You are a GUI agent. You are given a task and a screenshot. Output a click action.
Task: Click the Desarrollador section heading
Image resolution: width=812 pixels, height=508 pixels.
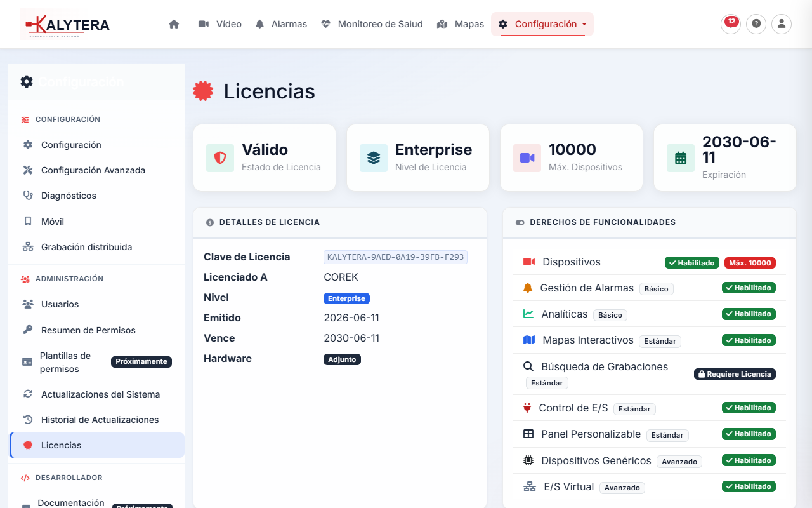pyautogui.click(x=69, y=478)
